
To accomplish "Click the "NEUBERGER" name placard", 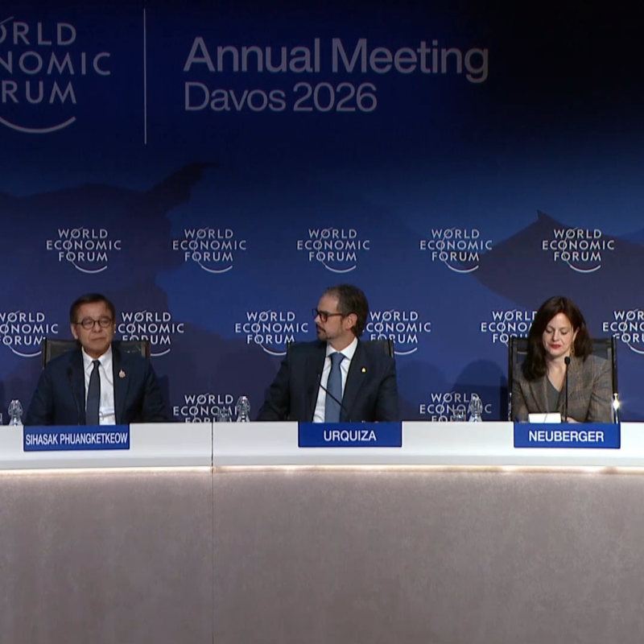I will pyautogui.click(x=567, y=436).
